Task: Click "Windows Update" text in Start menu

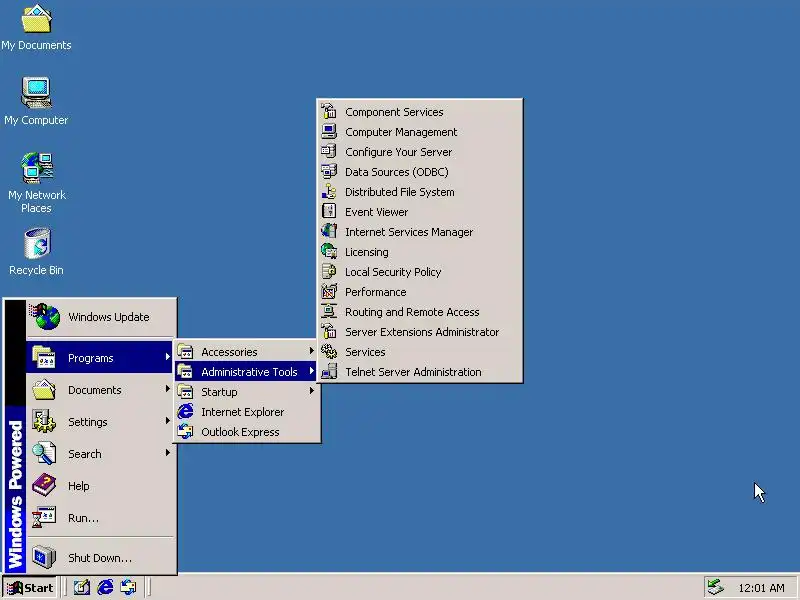Action: point(109,317)
